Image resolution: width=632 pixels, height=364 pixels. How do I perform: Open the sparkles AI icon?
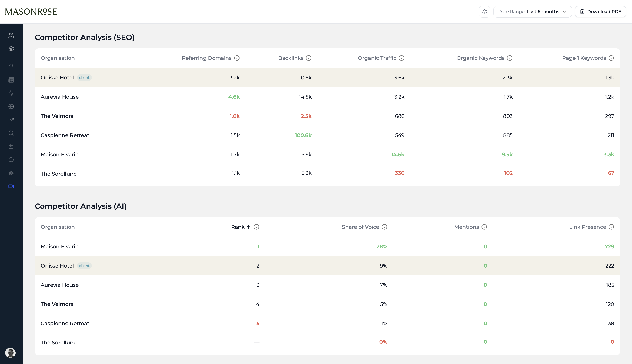(x=11, y=173)
